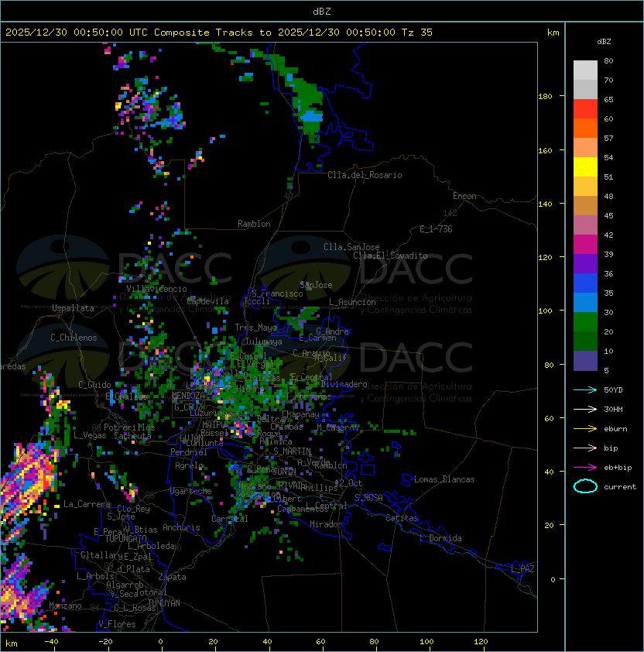This screenshot has height=652, width=644.
Task: Select the lightest gray swatch topping the scale
Action: coord(585,70)
